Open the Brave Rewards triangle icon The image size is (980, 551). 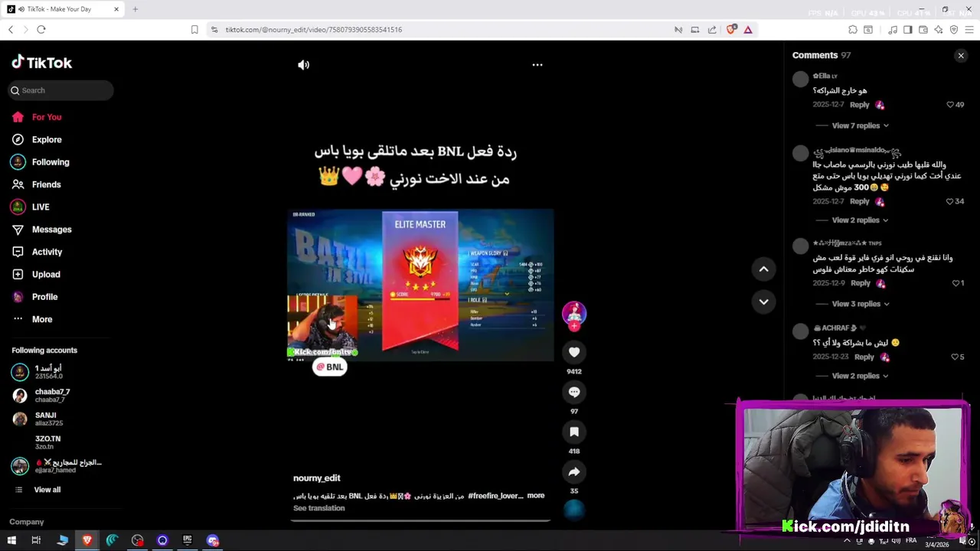click(x=748, y=30)
